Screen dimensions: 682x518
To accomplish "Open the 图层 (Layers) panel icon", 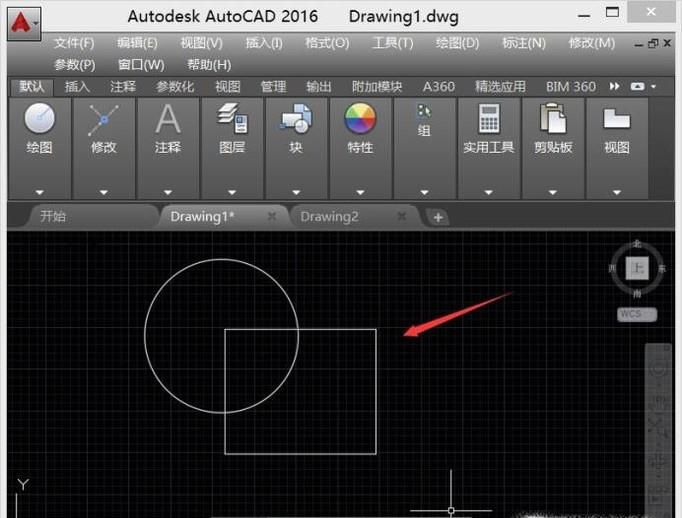I will pyautogui.click(x=232, y=120).
